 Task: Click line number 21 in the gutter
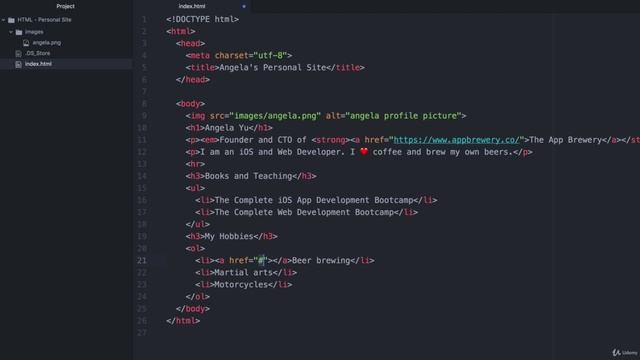pyautogui.click(x=142, y=260)
